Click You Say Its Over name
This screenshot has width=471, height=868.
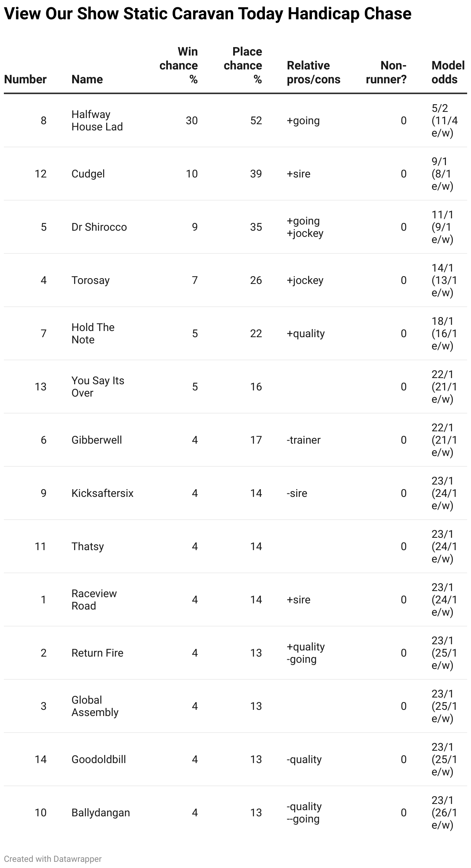(98, 387)
